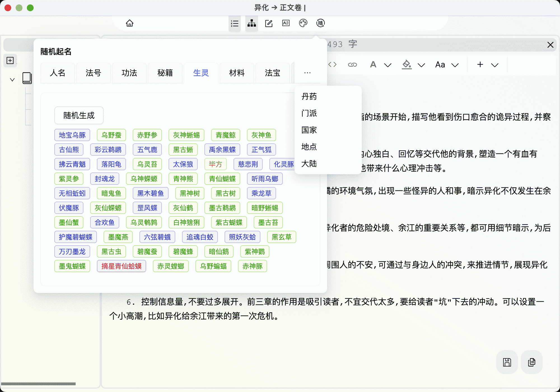Insert a link with chain icon
This screenshot has width=560, height=392.
click(x=352, y=65)
